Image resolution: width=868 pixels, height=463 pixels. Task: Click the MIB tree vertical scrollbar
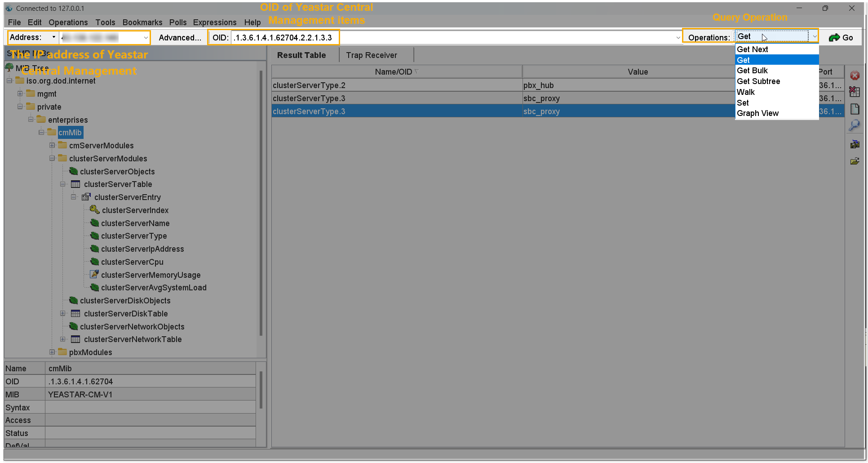[x=261, y=202]
